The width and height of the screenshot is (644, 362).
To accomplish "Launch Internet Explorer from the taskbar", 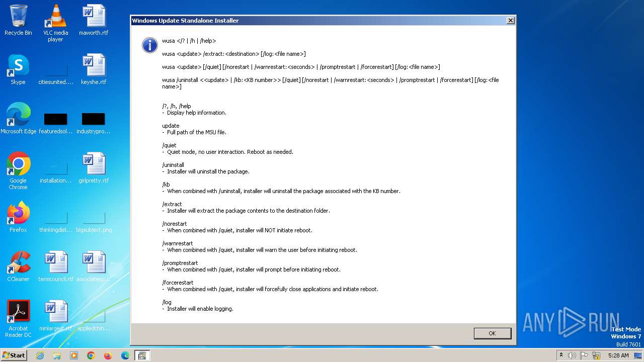I will (x=40, y=355).
